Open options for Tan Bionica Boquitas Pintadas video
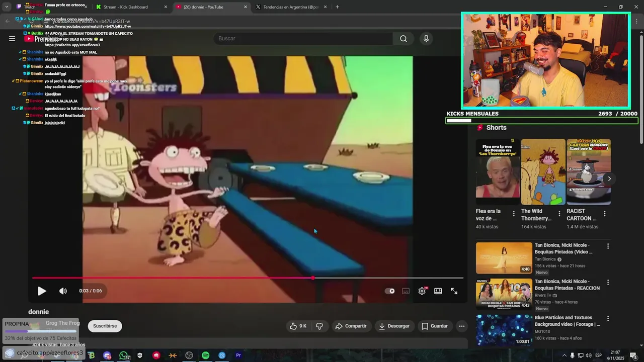The image size is (644, 362). tap(608, 246)
